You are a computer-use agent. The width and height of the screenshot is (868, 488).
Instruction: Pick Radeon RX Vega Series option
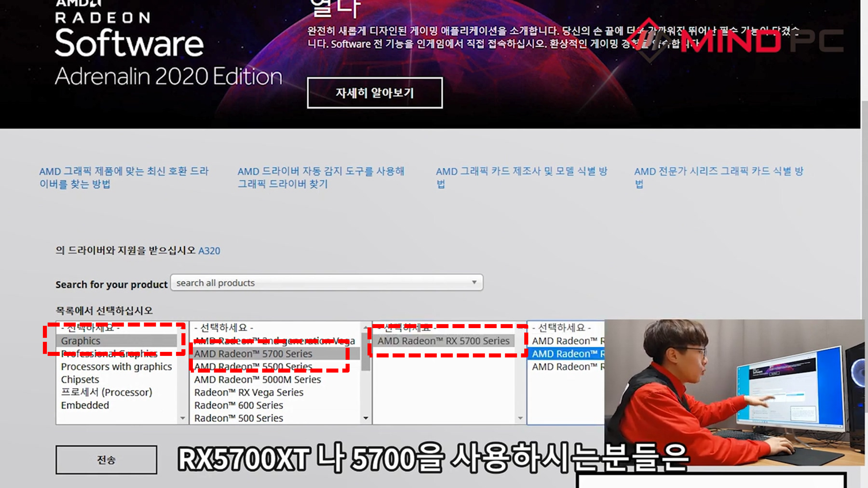click(x=249, y=392)
